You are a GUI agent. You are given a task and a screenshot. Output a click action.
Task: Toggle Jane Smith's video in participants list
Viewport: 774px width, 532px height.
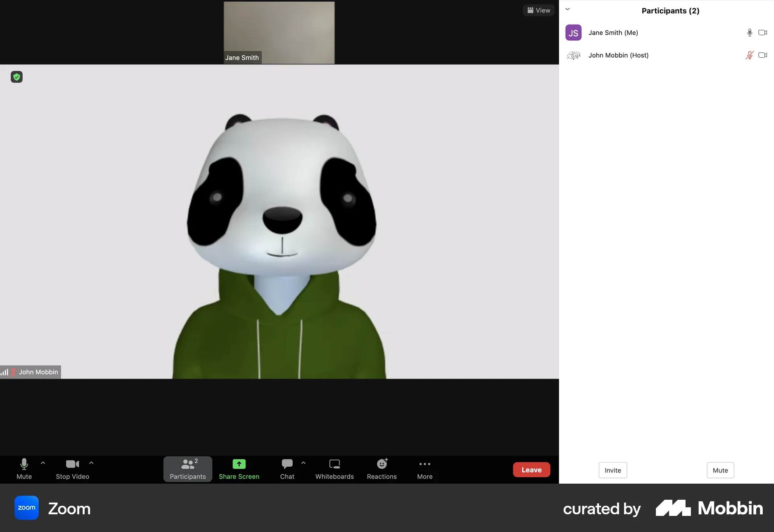(x=762, y=32)
